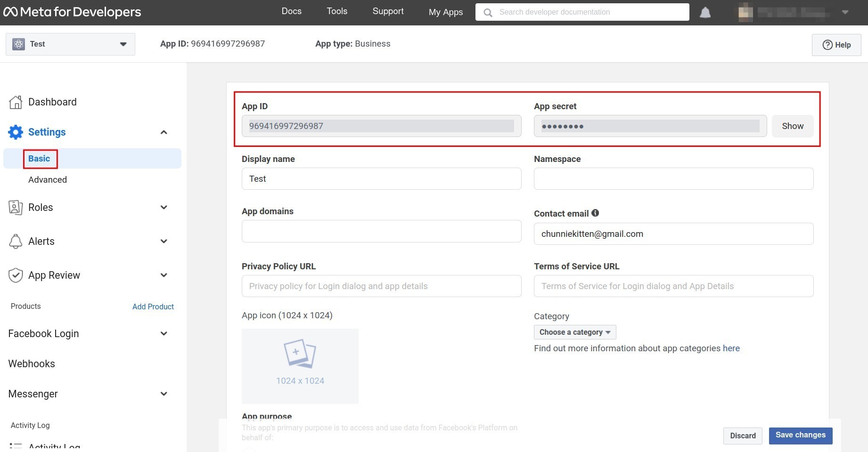Image resolution: width=868 pixels, height=452 pixels.
Task: Click the Products heading
Action: tap(26, 307)
